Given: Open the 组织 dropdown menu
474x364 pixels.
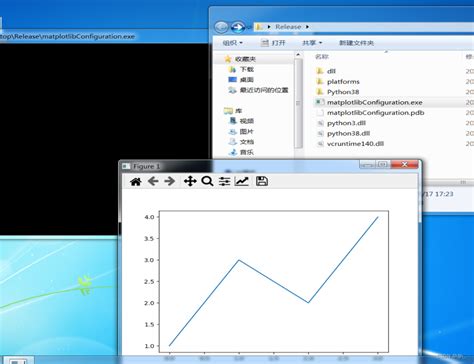Looking at the screenshot, I should coord(233,43).
